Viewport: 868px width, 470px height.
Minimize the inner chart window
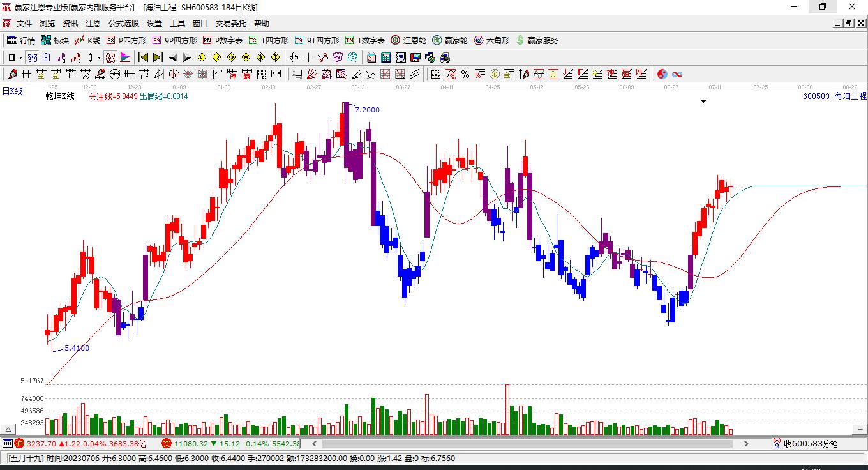tap(838, 24)
